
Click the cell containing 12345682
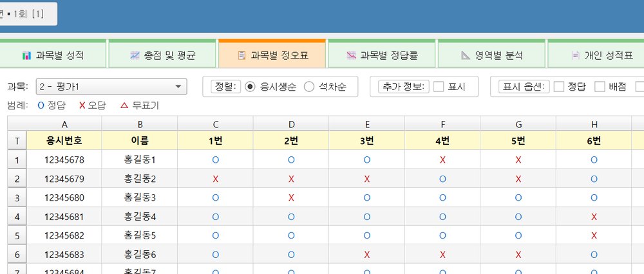(64, 235)
